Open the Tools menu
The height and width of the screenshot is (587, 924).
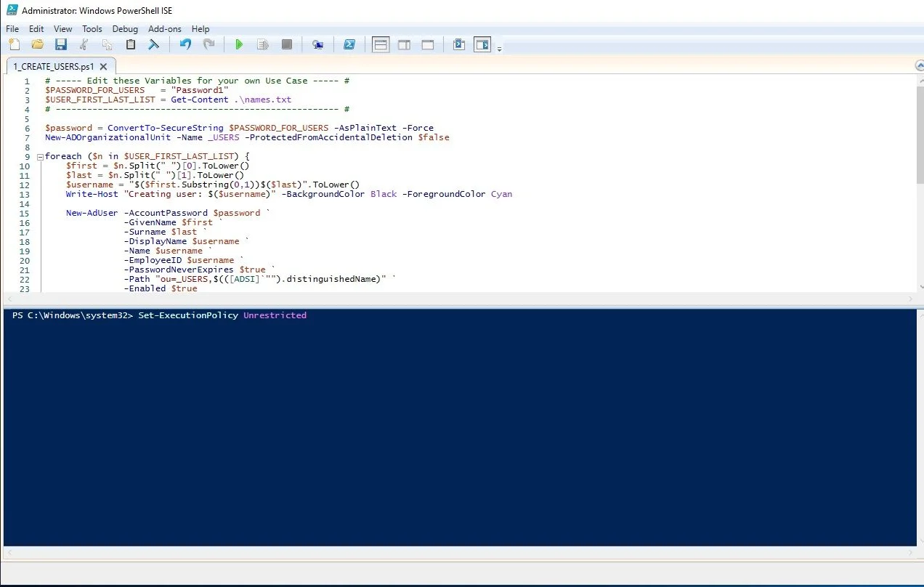tap(92, 29)
